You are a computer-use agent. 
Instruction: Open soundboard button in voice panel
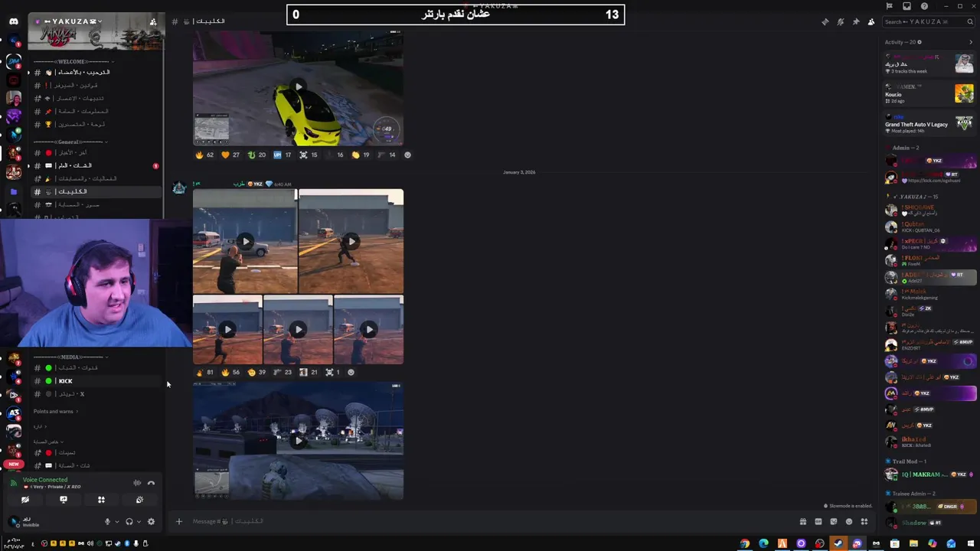tap(139, 500)
